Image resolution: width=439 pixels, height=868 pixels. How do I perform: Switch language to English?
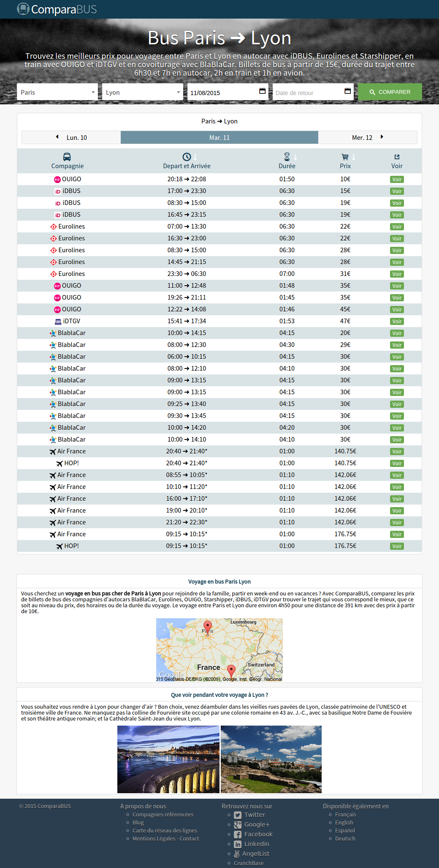click(x=344, y=823)
